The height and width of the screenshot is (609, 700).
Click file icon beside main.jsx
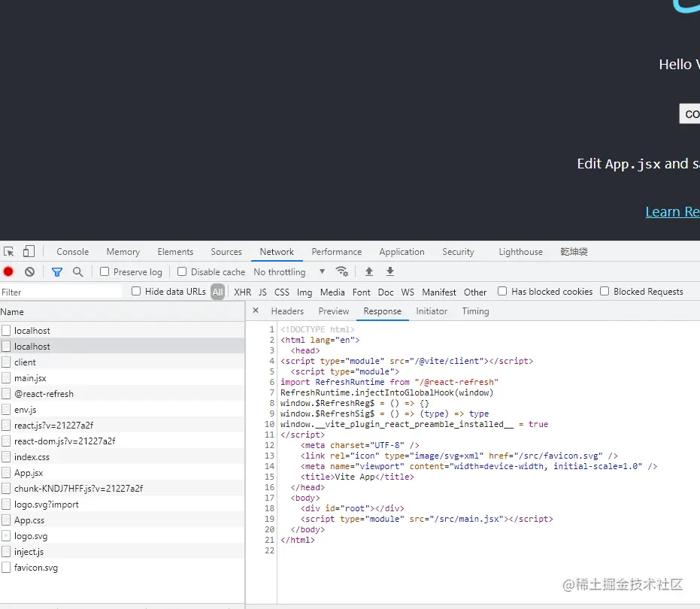coord(6,378)
